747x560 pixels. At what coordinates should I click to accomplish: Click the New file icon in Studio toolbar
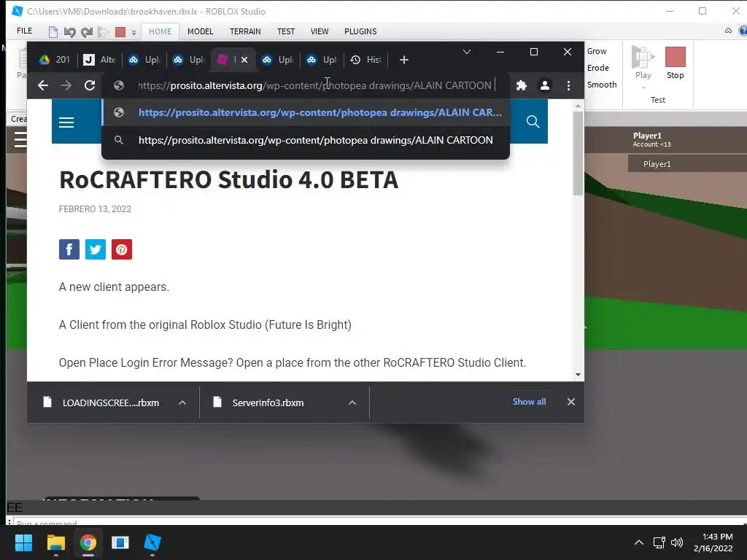point(53,32)
